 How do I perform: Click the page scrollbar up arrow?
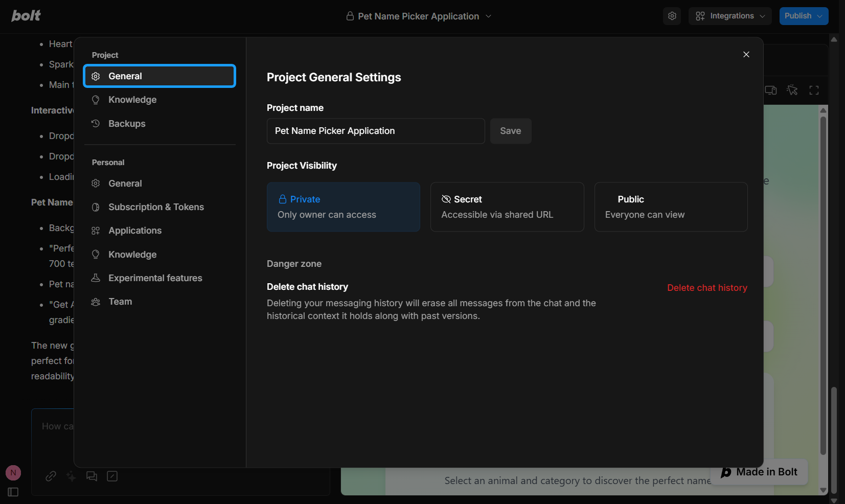click(834, 39)
